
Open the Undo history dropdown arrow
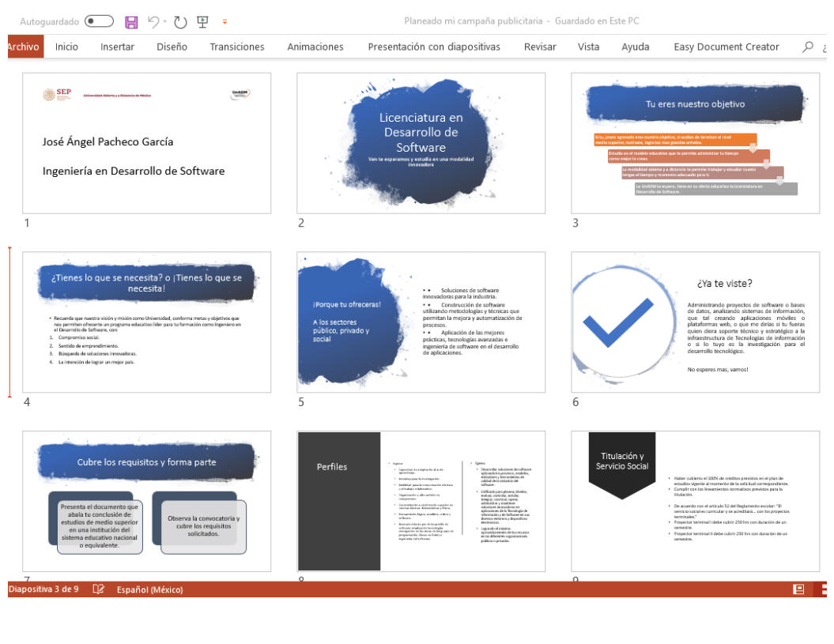point(165,22)
